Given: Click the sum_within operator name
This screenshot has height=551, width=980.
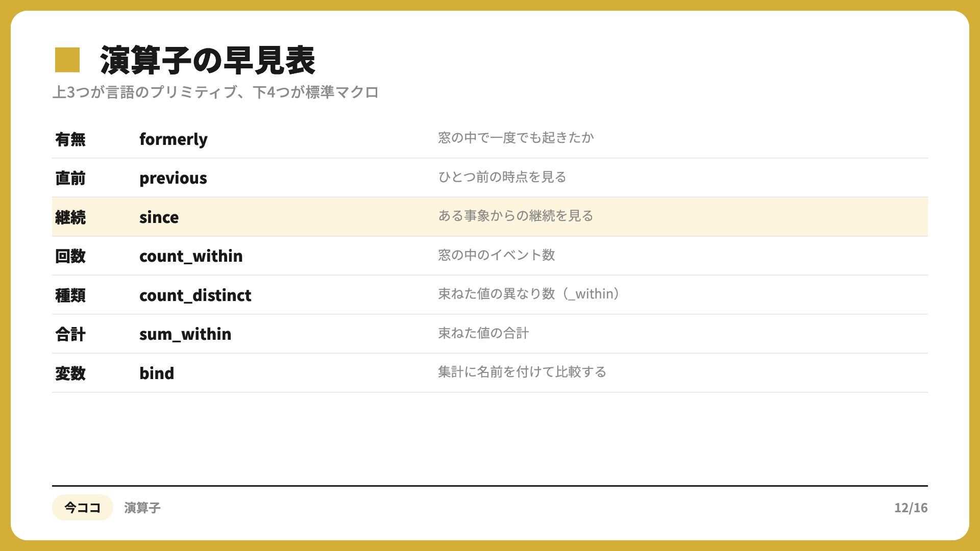Looking at the screenshot, I should pyautogui.click(x=185, y=334).
